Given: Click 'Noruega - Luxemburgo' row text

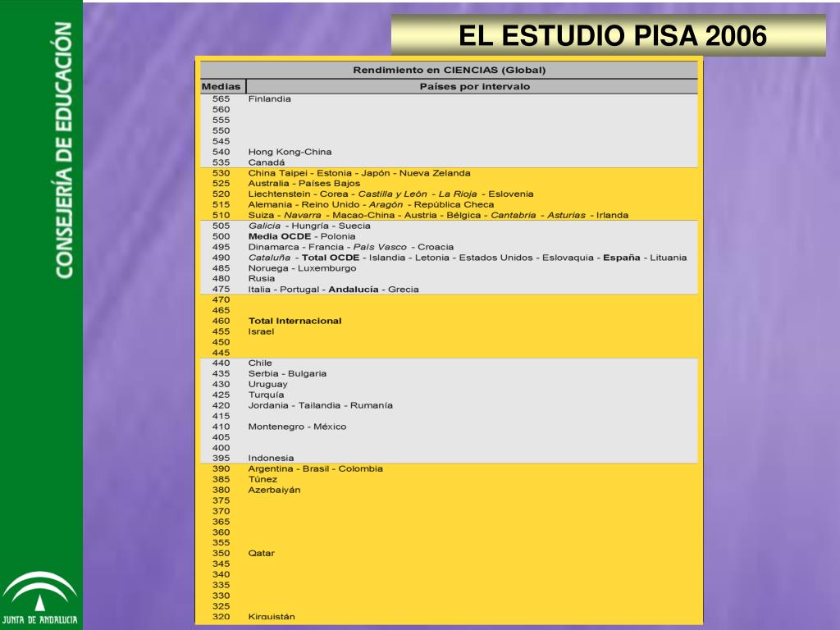Looking at the screenshot, I should 302,268.
